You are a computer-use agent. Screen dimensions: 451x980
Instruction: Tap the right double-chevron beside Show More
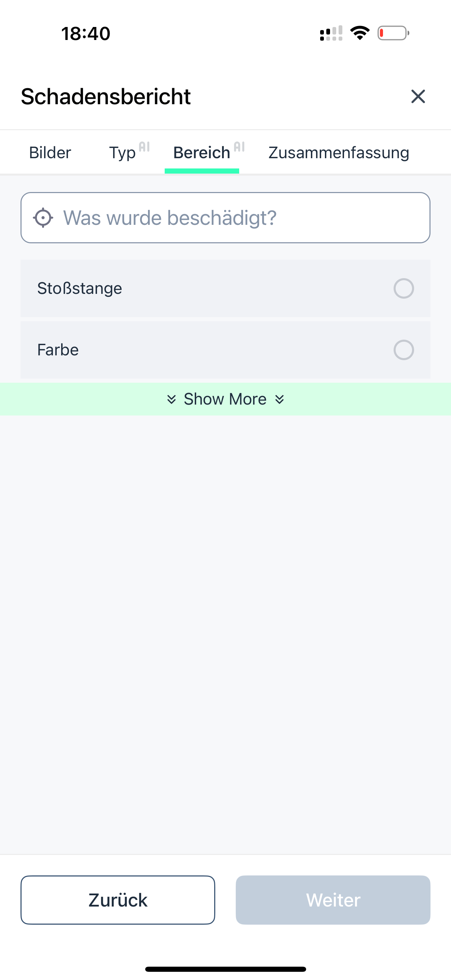(x=279, y=399)
